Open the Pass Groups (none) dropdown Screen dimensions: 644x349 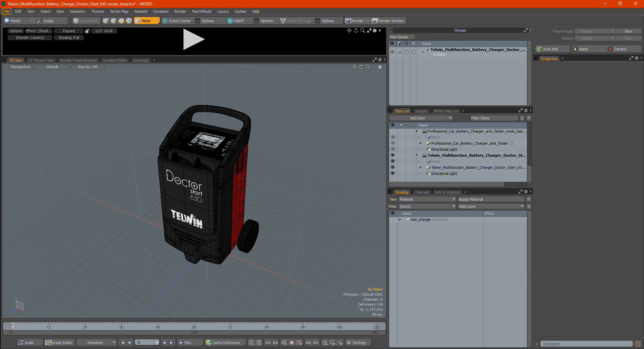click(595, 31)
